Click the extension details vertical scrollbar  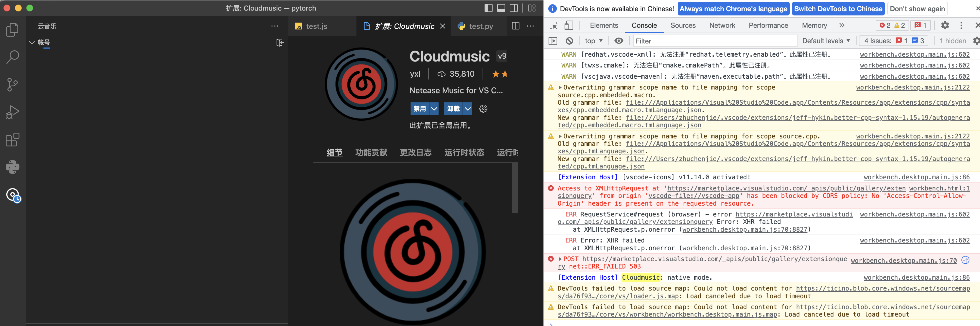point(515,188)
